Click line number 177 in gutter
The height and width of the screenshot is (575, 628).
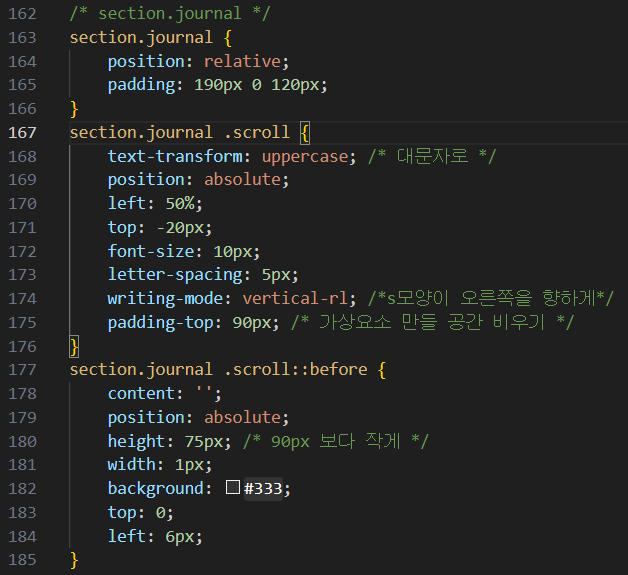(x=22, y=370)
